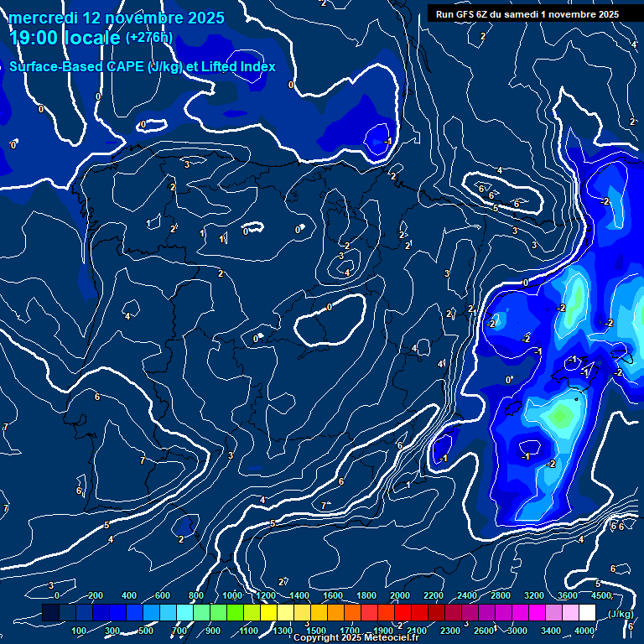Select the bright yellow legend swatch

(x=269, y=612)
